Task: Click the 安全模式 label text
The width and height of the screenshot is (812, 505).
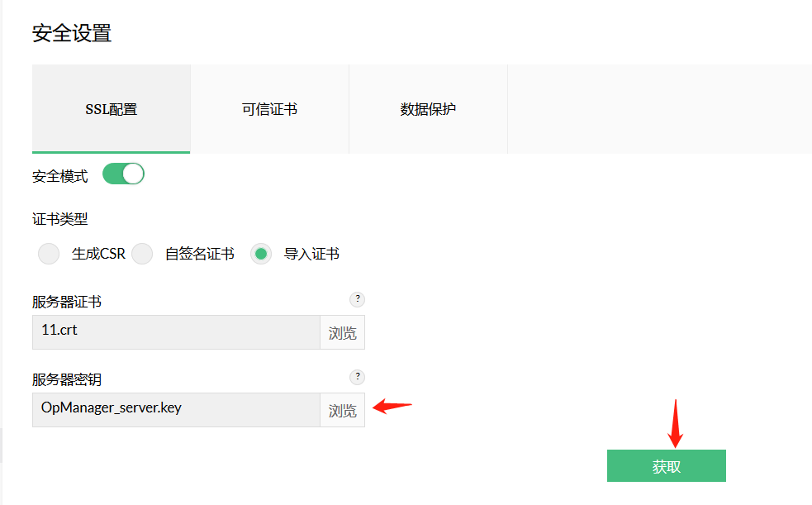Action: (x=60, y=176)
